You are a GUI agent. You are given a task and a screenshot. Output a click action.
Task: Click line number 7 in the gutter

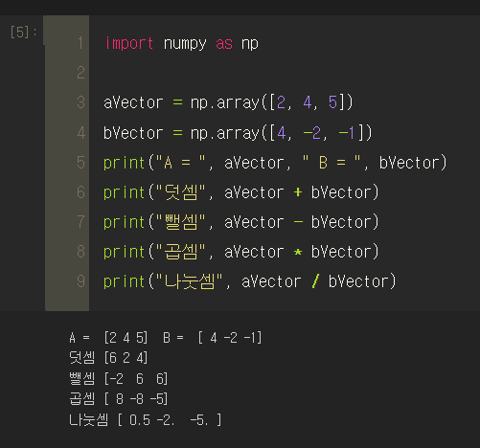(x=80, y=221)
